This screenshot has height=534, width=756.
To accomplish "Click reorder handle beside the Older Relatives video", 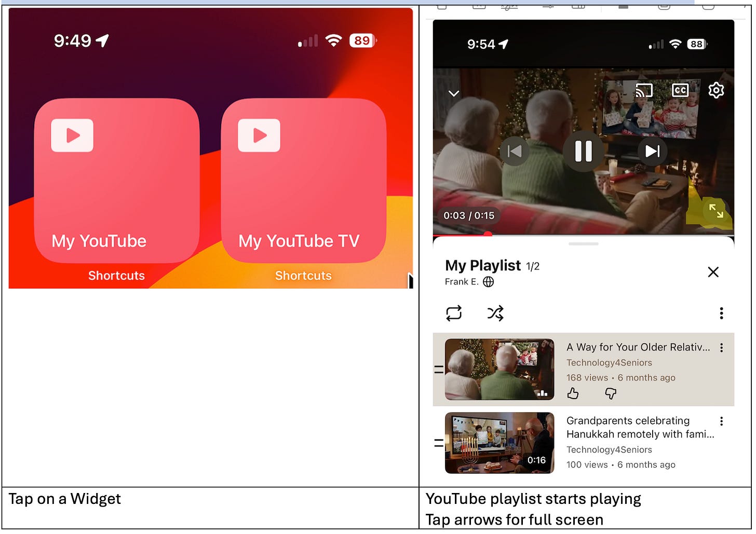I will (x=439, y=369).
